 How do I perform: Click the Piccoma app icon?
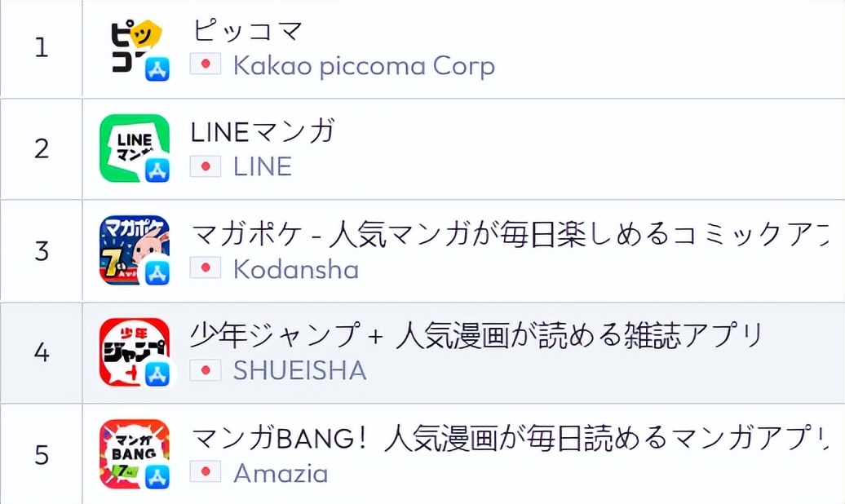click(135, 48)
